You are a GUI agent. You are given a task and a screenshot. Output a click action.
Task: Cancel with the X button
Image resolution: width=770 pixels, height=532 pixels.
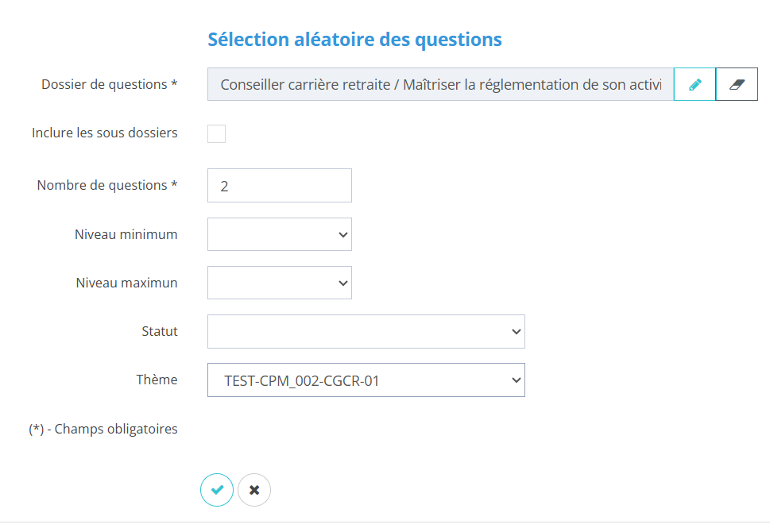tap(254, 490)
